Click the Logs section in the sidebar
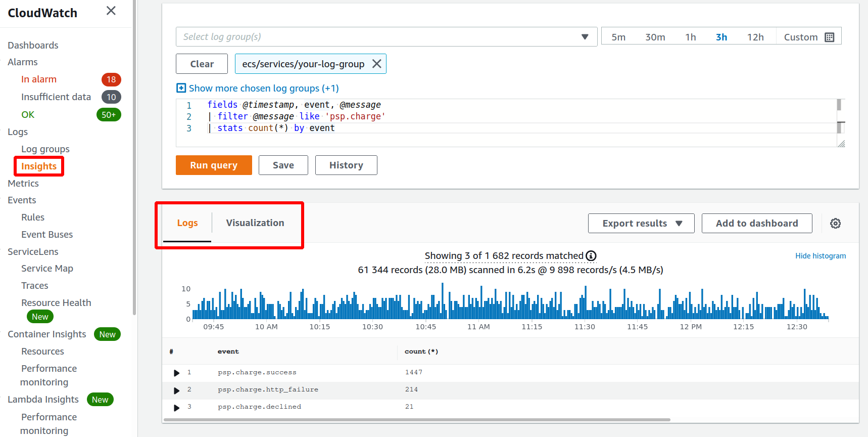This screenshot has width=868, height=437. (18, 132)
